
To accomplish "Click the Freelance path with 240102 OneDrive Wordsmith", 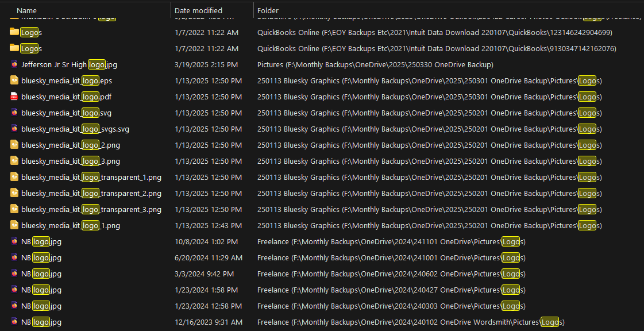I will pos(411,322).
